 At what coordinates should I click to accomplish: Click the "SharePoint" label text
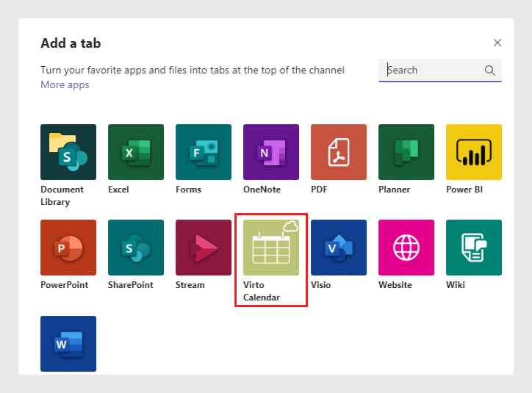pos(131,285)
